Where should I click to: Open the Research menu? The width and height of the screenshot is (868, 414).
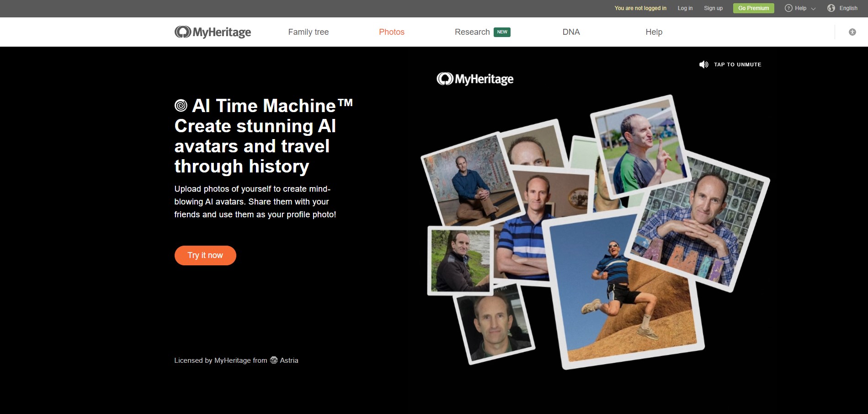pyautogui.click(x=472, y=32)
